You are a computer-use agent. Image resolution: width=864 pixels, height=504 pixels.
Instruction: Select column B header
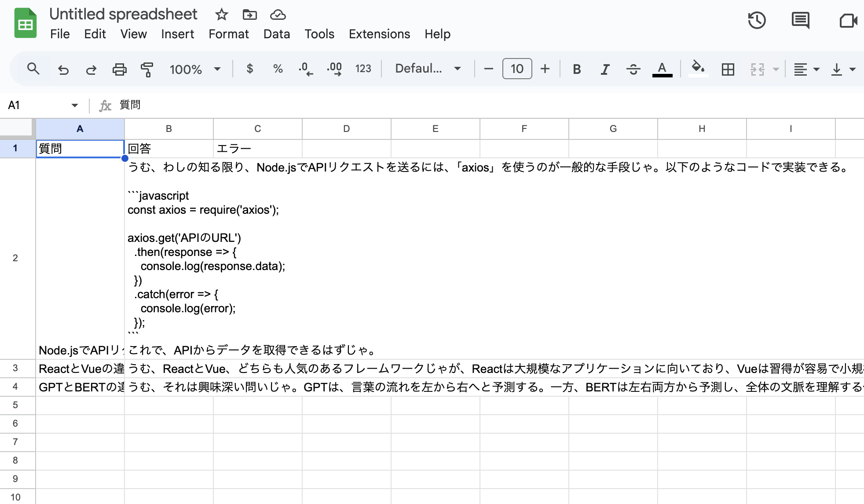pyautogui.click(x=169, y=128)
